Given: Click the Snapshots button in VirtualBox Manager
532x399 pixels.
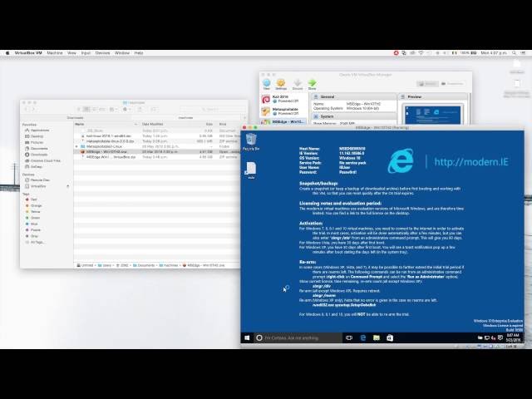Looking at the screenshot, I should point(452,84).
